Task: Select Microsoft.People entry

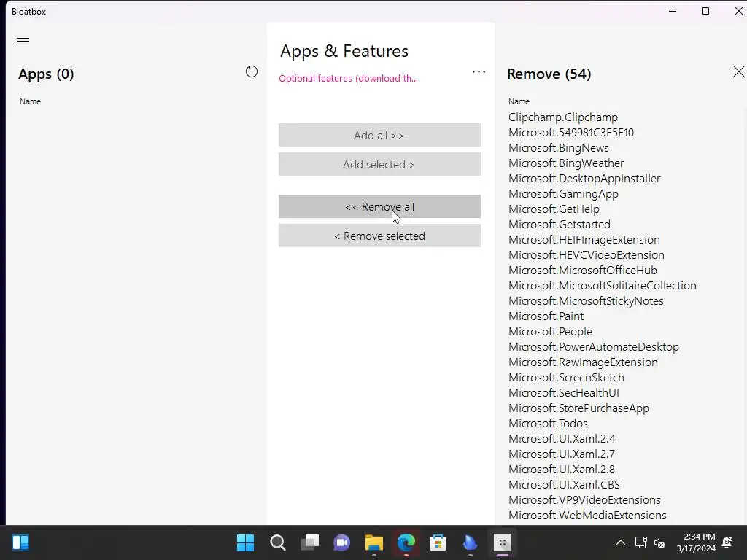Action: [x=550, y=332]
